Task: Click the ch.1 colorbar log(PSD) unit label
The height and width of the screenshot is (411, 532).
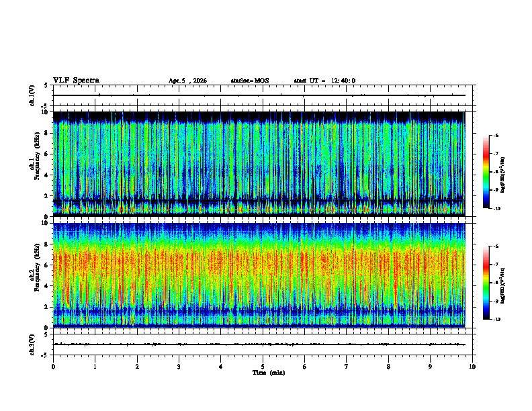Action: [x=502, y=175]
